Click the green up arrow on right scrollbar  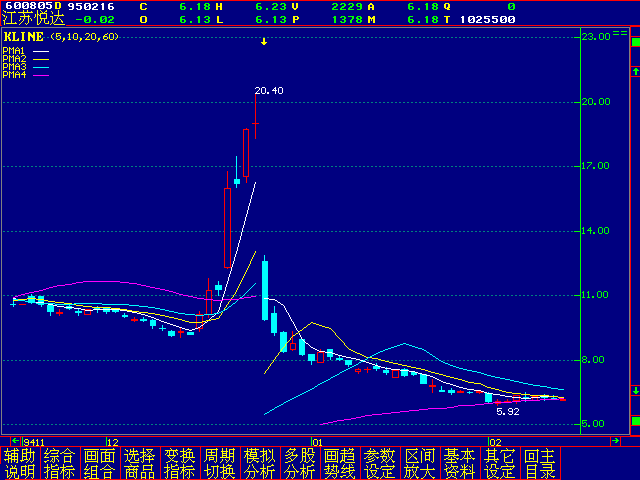634,71
